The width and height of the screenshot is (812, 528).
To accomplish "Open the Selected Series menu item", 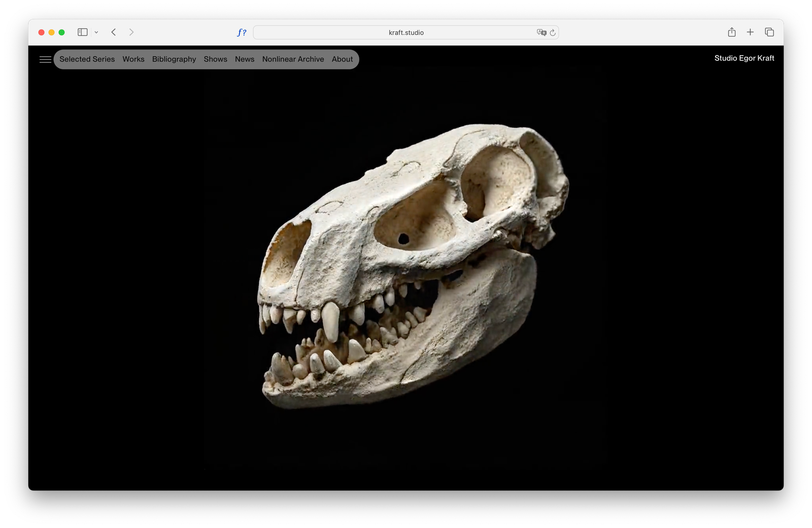I will pyautogui.click(x=87, y=59).
